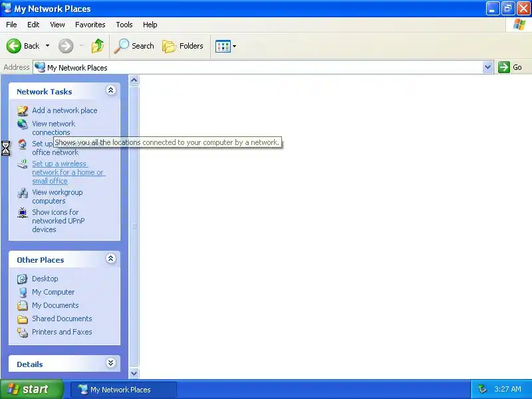532x399 pixels.
Task: Click the Add a network place icon
Action: 23,110
